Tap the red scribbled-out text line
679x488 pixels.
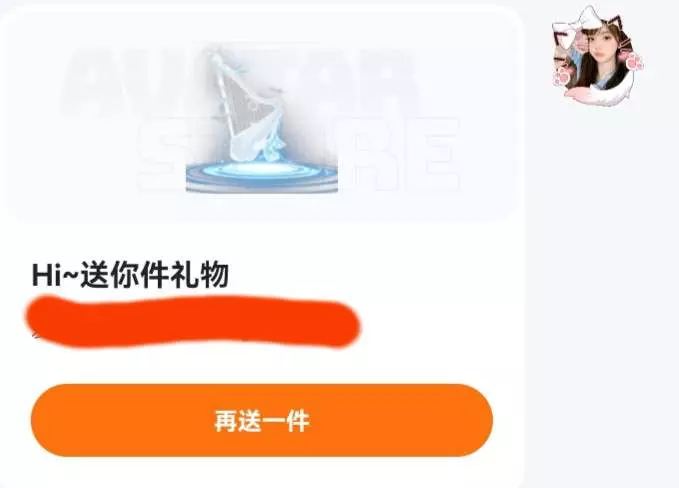point(192,322)
